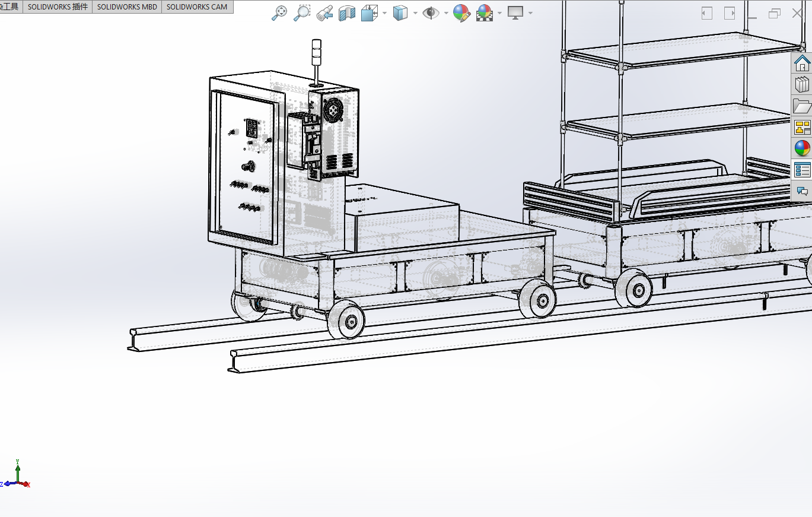Open the View Orientation dropdown arrow
Image resolution: width=812 pixels, height=517 pixels.
pyautogui.click(x=385, y=13)
